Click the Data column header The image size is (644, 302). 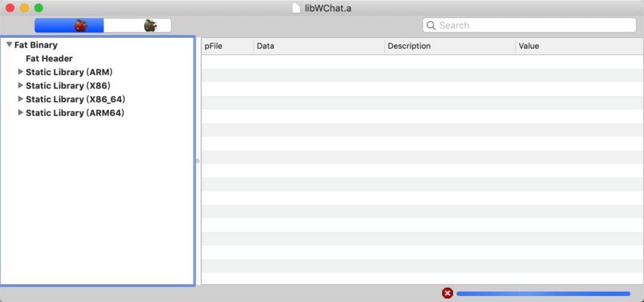coord(319,46)
